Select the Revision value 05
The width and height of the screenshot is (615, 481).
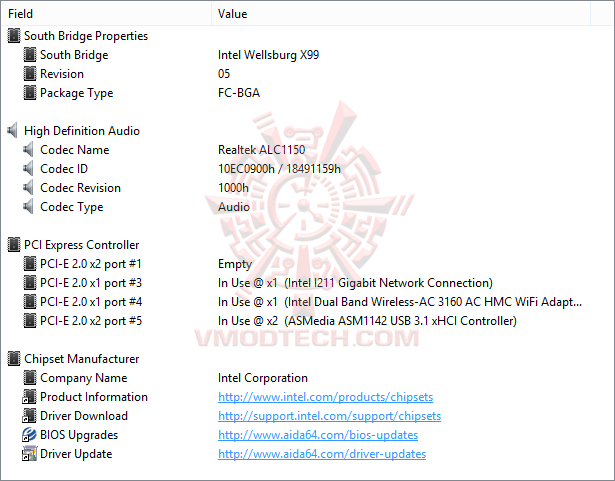tap(224, 74)
